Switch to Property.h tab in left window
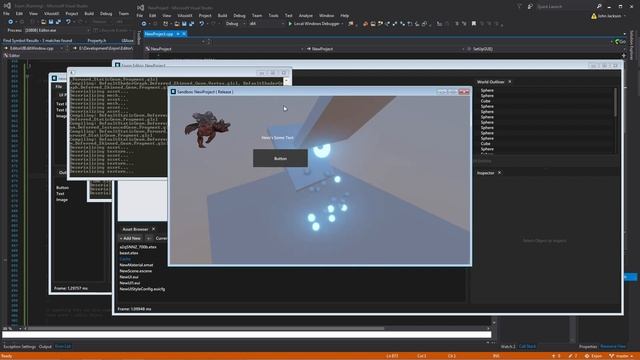 tap(97, 40)
